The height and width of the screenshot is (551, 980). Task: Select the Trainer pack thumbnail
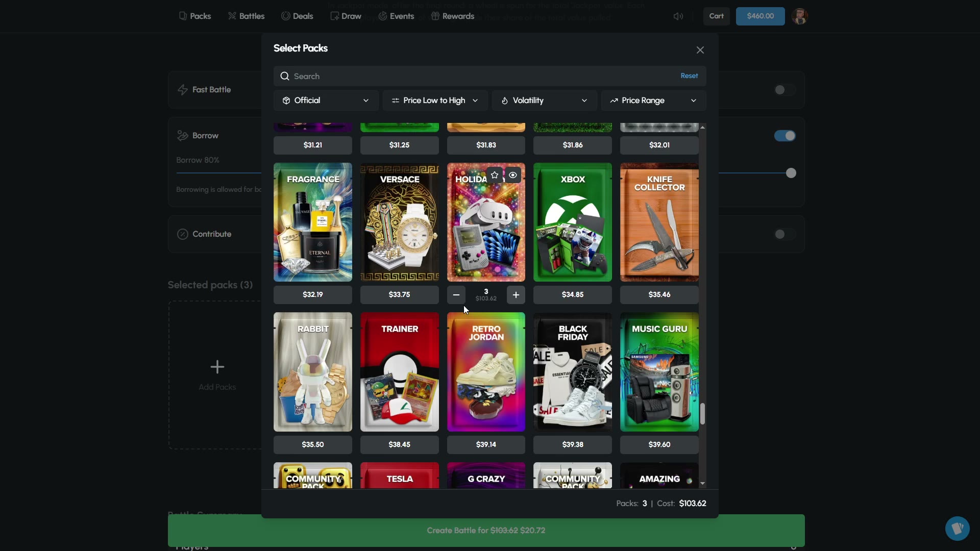(400, 372)
